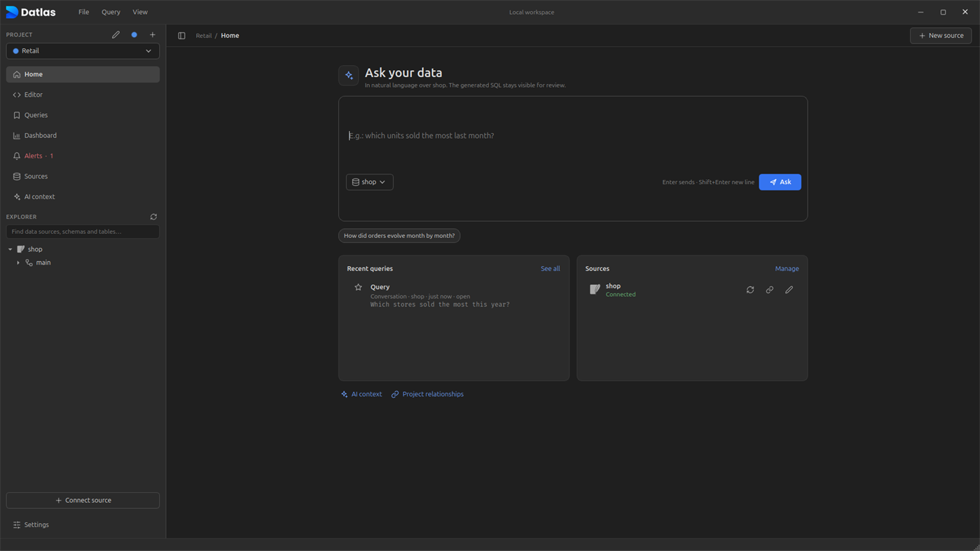The width and height of the screenshot is (980, 551).
Task: Open the shop source dropdown
Action: [x=370, y=182]
